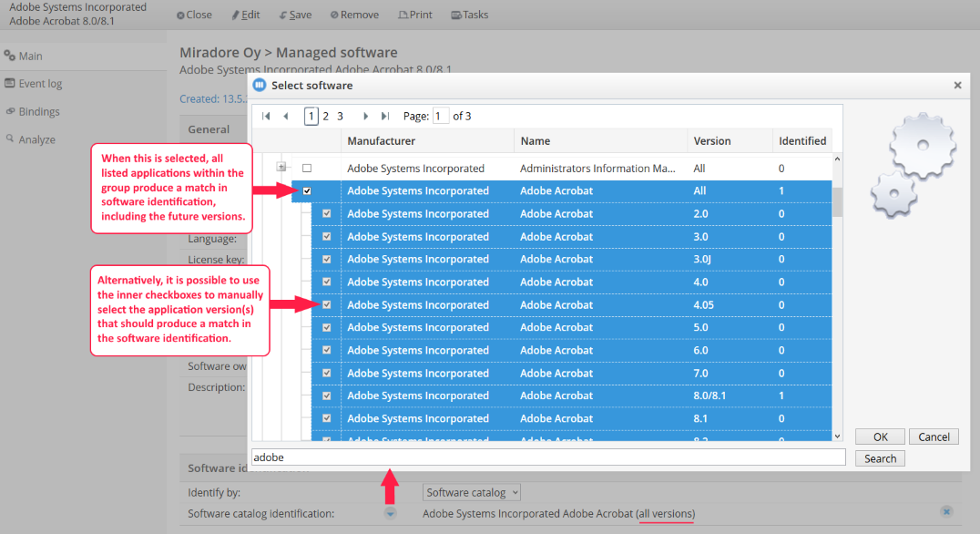The image size is (980, 534).
Task: Uncheck Adobe Acrobat version 2.0 checkbox
Action: 327,213
